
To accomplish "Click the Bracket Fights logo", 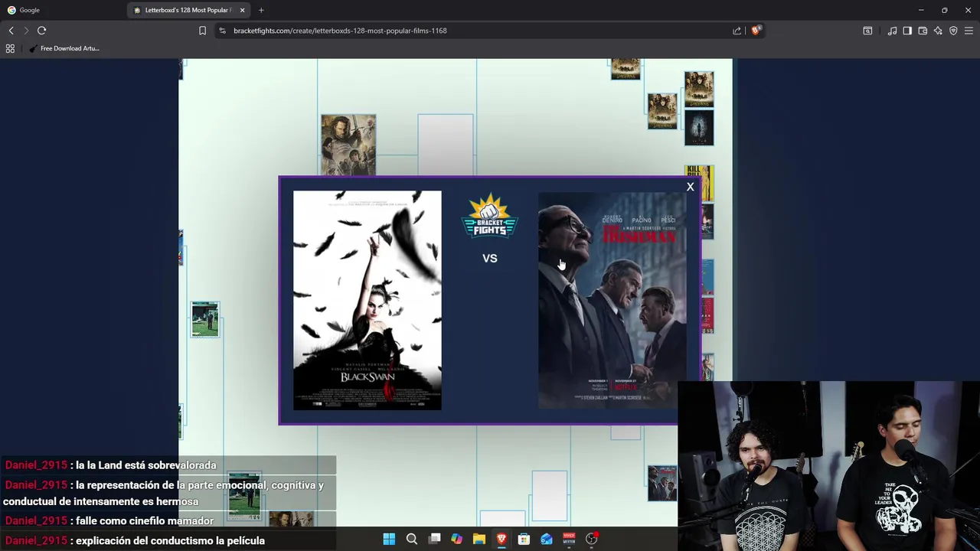I will (490, 216).
